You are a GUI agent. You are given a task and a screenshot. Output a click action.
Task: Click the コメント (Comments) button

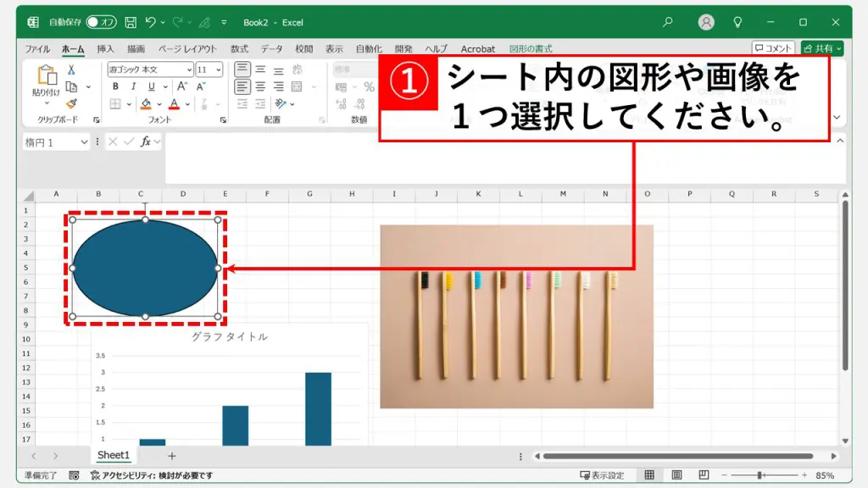[x=773, y=48]
